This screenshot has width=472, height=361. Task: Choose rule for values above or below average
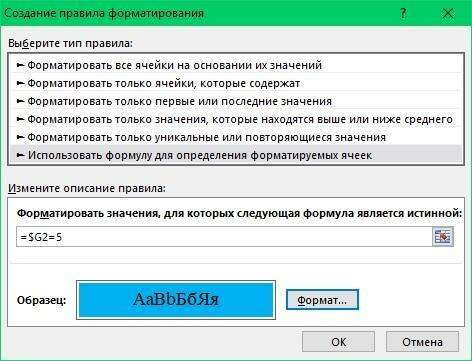236,119
